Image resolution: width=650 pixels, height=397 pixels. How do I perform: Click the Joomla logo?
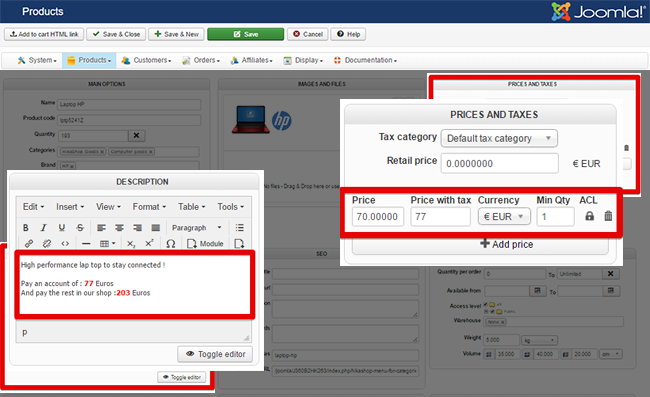point(597,12)
